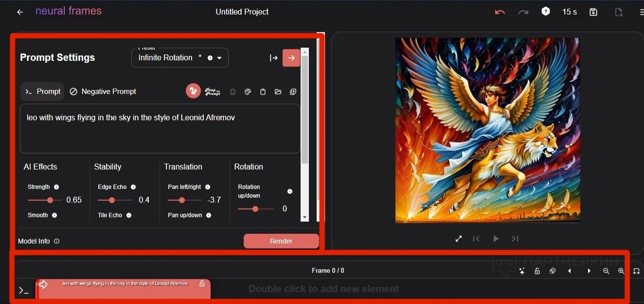Image resolution: width=644 pixels, height=304 pixels.
Task: Click the settings panel scrollbar up arrow
Action: pyautogui.click(x=305, y=52)
